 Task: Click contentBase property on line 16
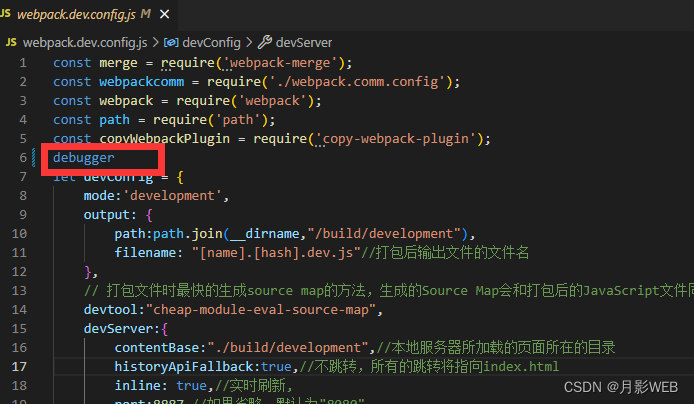[157, 347]
